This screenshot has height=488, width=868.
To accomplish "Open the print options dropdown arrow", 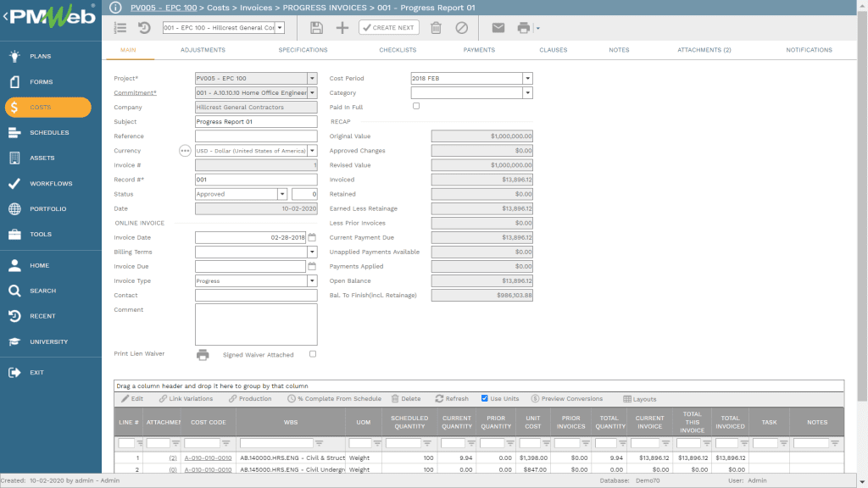I will [538, 28].
